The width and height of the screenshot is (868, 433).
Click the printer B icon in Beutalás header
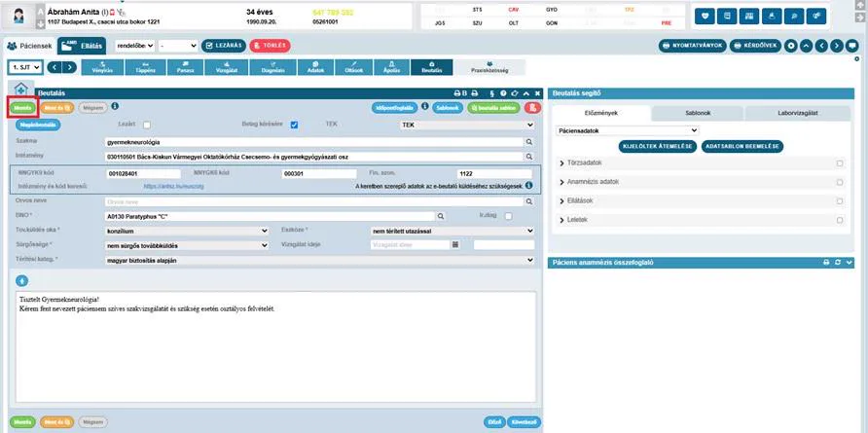(x=460, y=93)
